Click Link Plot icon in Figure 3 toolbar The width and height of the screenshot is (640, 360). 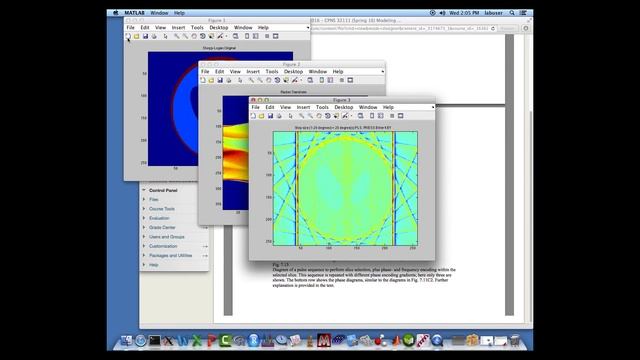pos(360,116)
